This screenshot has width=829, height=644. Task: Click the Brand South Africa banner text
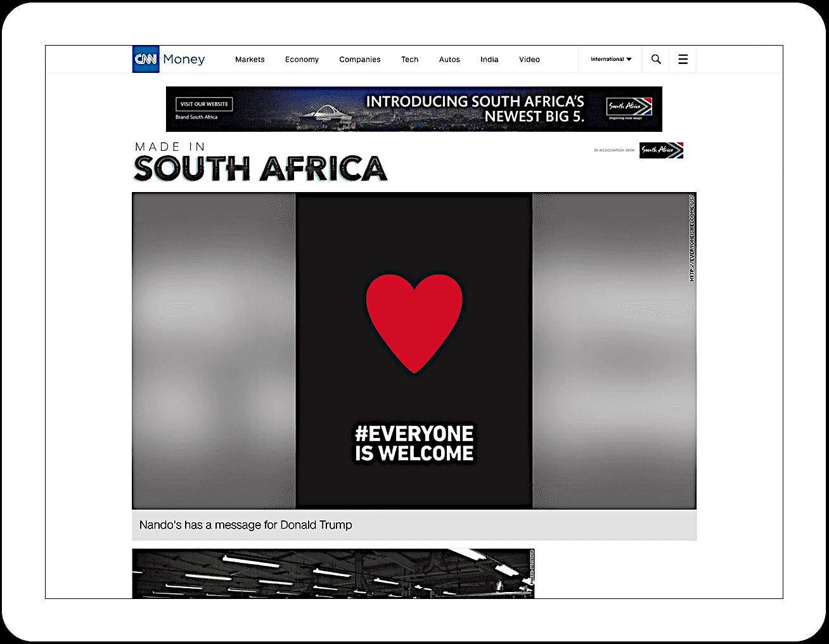click(x=196, y=117)
